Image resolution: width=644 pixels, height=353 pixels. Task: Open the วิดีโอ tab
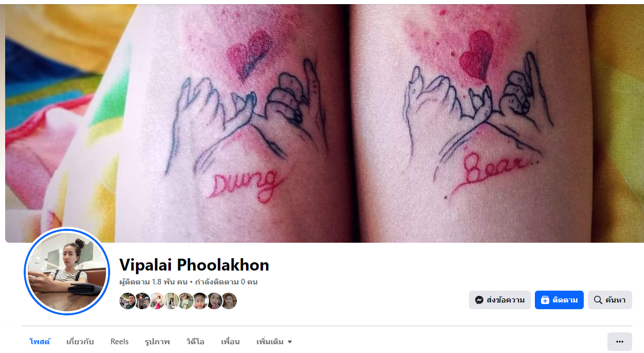(196, 342)
